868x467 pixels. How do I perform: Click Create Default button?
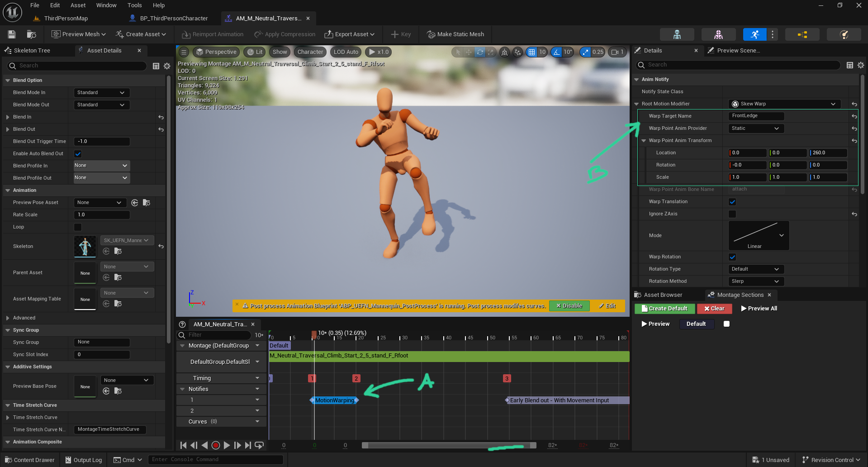tap(664, 309)
